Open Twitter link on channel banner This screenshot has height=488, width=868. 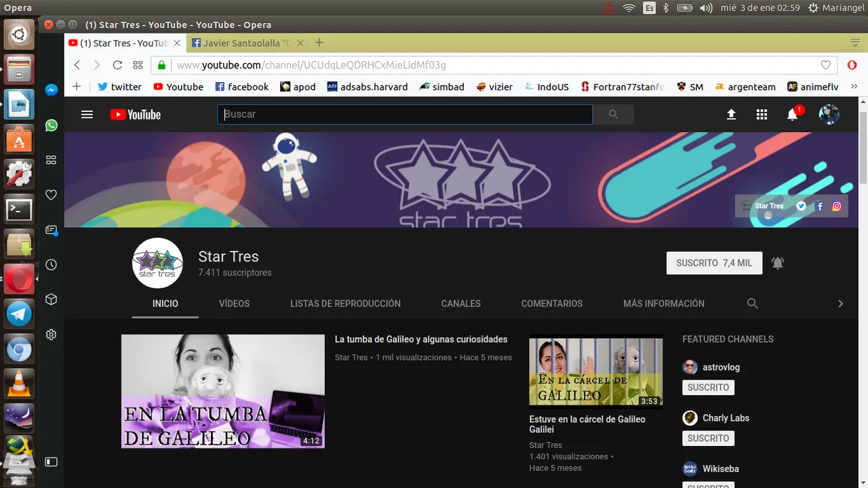801,206
